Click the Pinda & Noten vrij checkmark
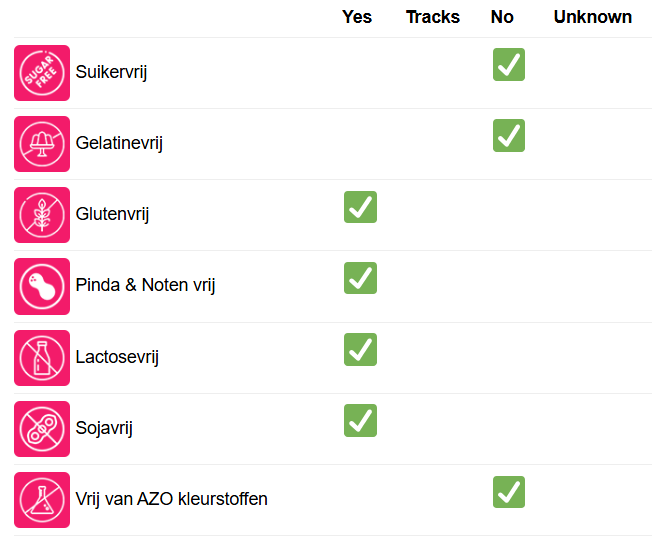This screenshot has width=661, height=539. pos(360,278)
